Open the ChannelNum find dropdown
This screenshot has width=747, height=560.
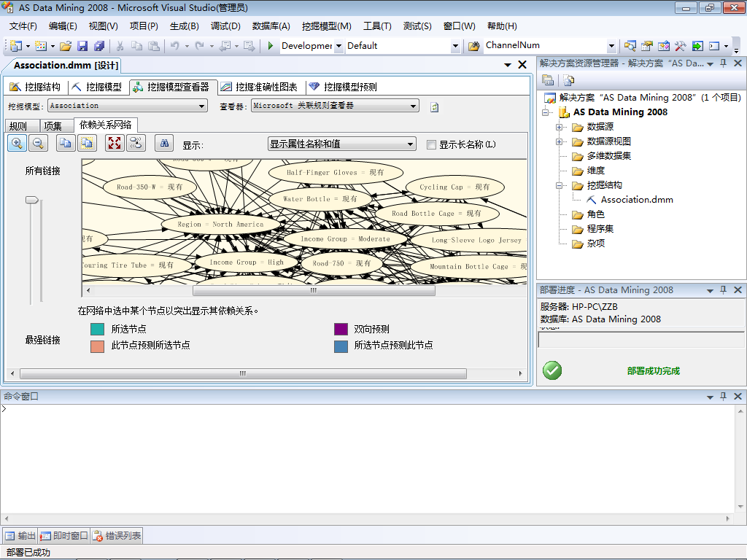click(612, 46)
